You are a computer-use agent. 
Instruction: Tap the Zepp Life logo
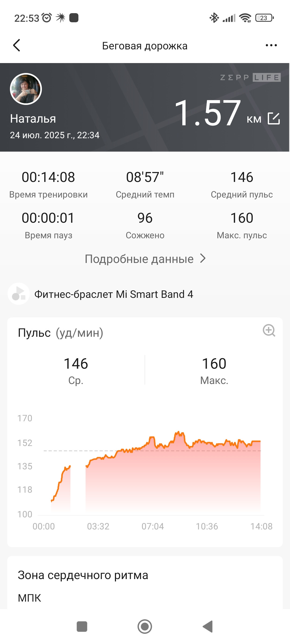click(250, 78)
